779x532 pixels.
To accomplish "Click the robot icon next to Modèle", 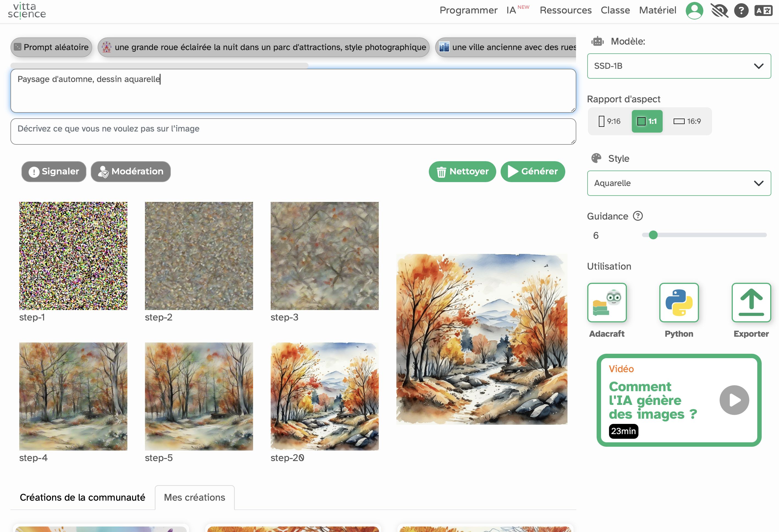I will [x=597, y=41].
